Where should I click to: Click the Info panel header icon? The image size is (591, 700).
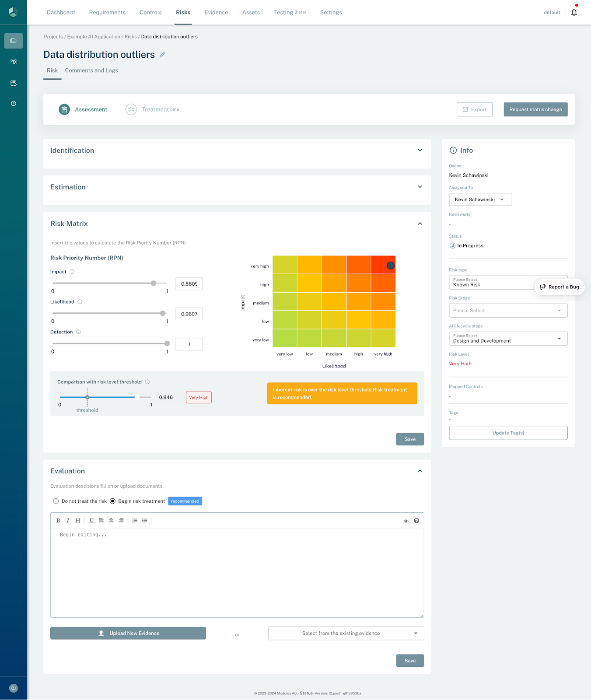(453, 150)
